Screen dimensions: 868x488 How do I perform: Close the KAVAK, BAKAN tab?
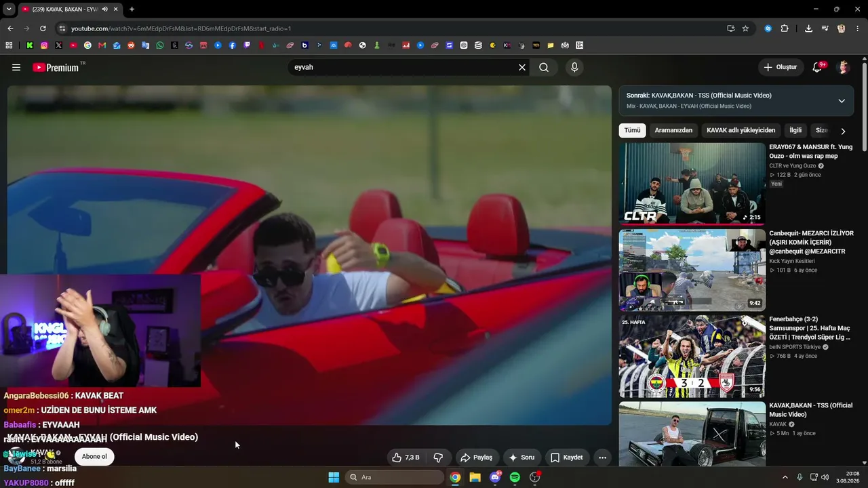pos(115,9)
